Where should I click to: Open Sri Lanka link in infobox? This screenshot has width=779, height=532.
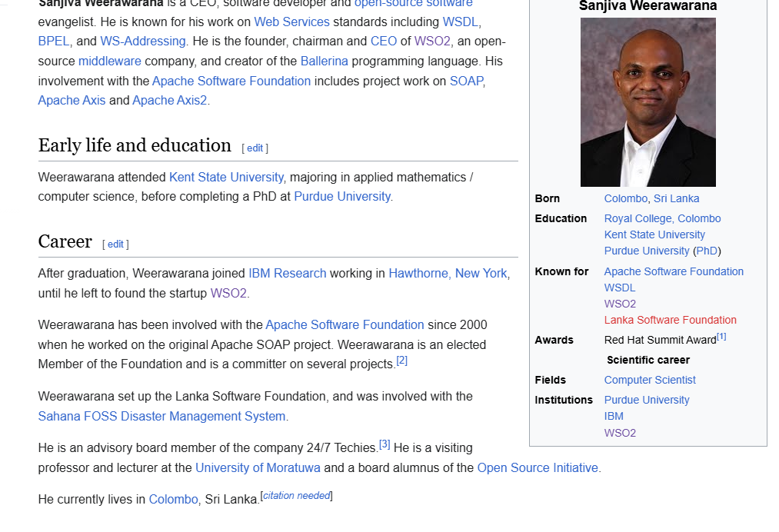[x=676, y=198]
